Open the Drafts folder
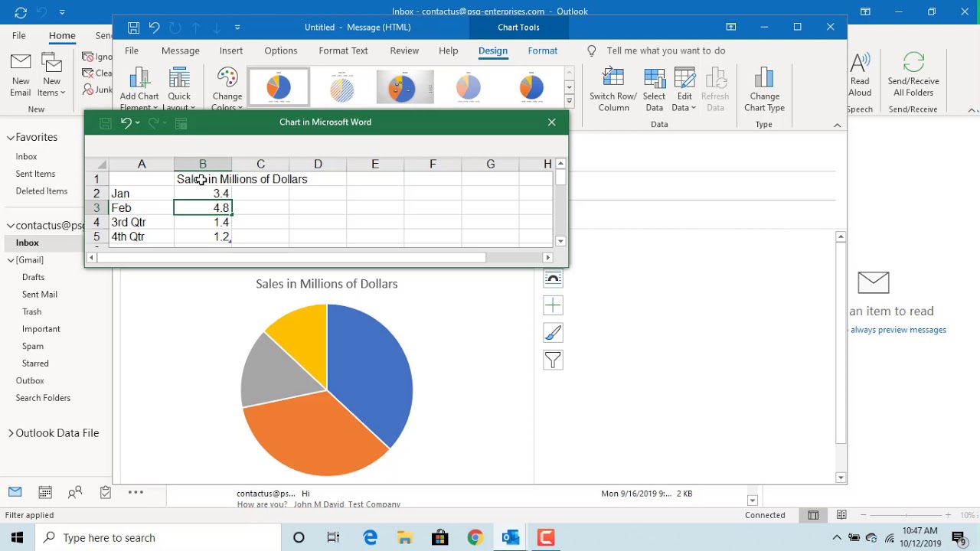The height and width of the screenshot is (551, 980). point(33,277)
